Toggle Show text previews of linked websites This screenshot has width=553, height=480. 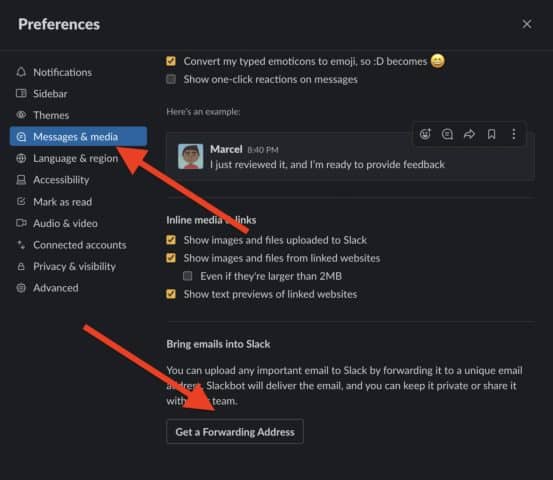coord(171,294)
